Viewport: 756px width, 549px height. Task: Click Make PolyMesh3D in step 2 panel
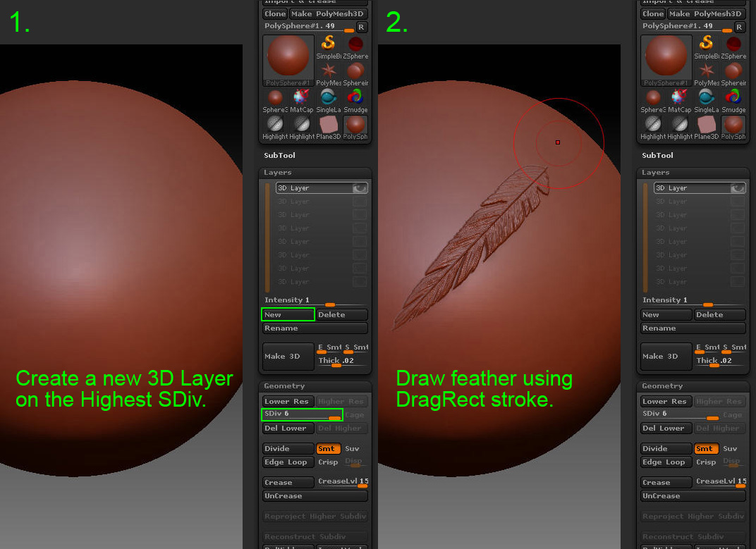(x=707, y=14)
